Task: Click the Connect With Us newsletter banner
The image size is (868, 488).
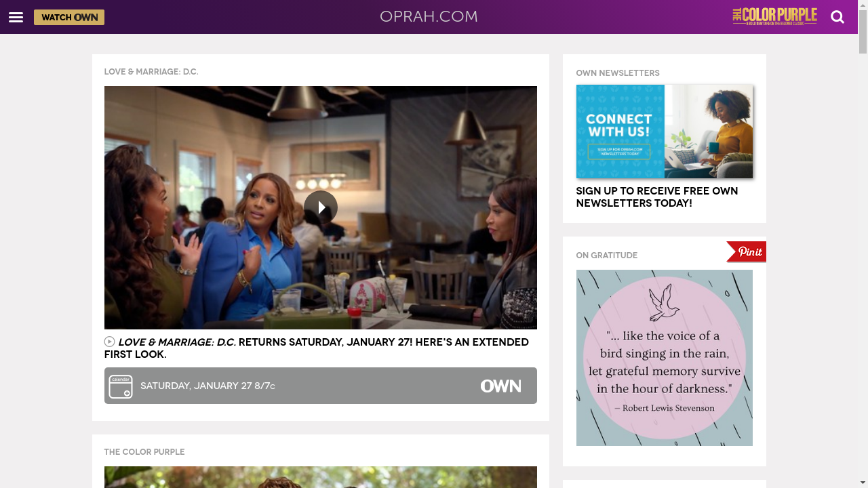Action: 665,131
